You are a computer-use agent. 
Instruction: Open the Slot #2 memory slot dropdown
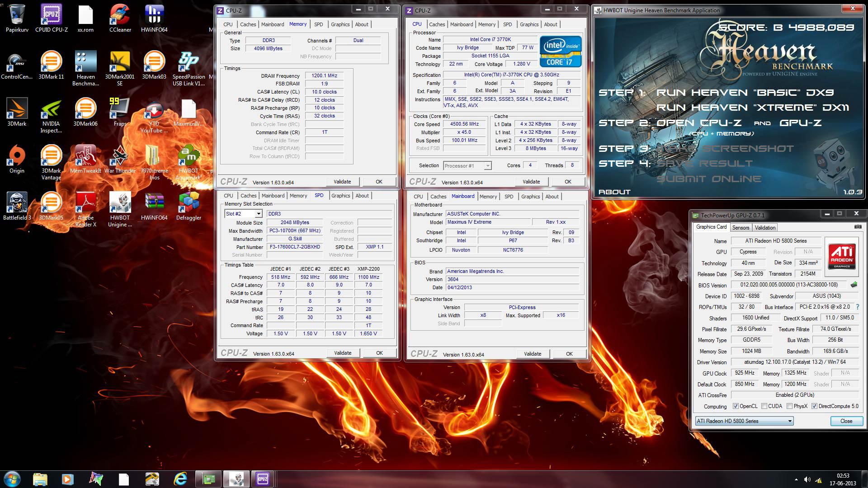point(243,214)
